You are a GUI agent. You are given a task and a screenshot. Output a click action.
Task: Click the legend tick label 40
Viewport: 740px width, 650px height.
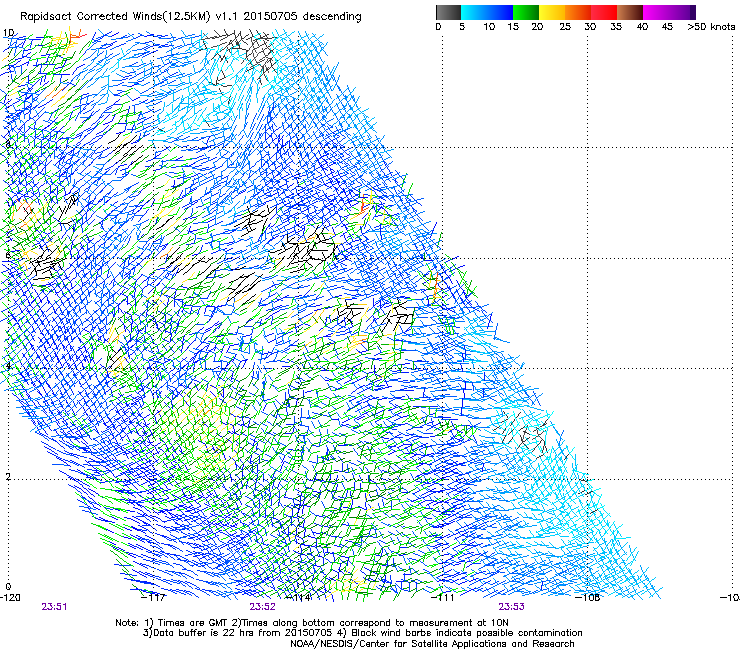point(642,26)
